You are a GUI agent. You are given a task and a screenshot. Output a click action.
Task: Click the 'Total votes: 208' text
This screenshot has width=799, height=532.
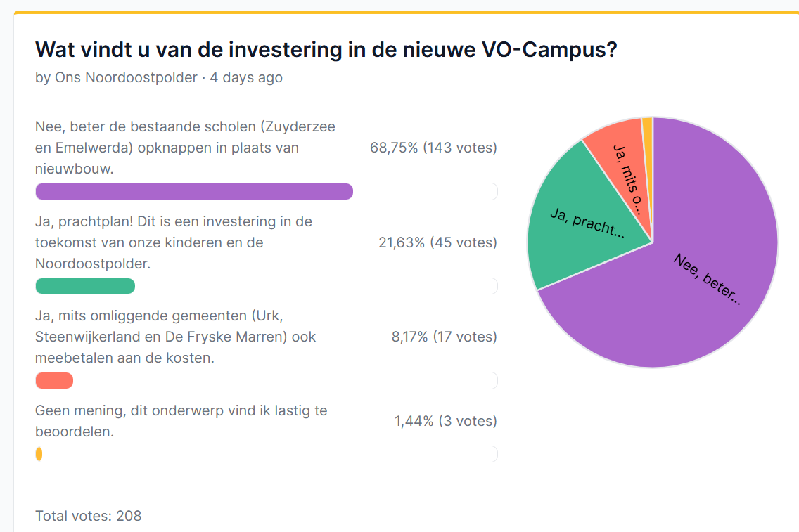pos(89,516)
